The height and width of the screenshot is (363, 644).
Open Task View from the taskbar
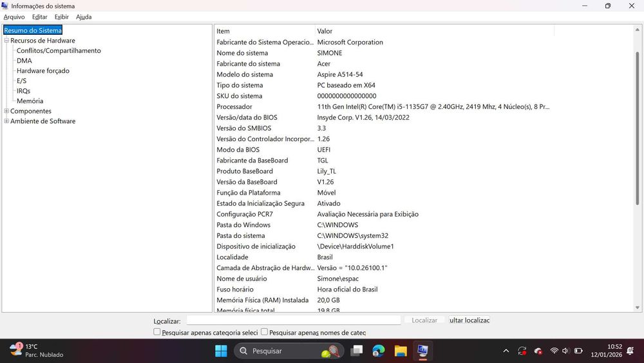click(357, 351)
